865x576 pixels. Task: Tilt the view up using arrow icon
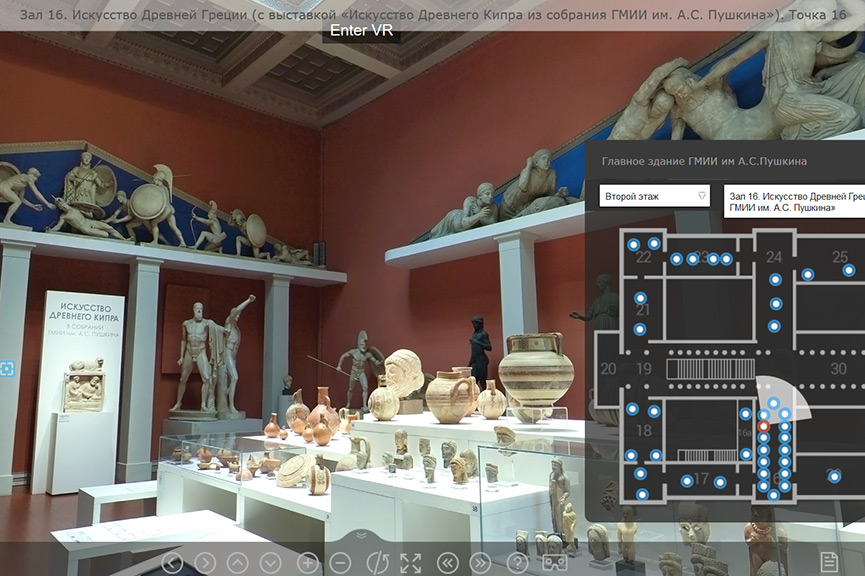pos(238,563)
